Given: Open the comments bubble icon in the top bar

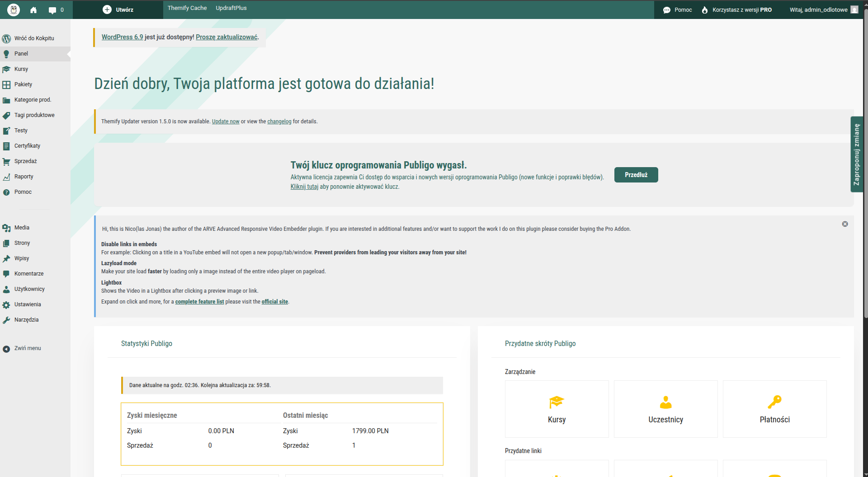Looking at the screenshot, I should pos(52,10).
